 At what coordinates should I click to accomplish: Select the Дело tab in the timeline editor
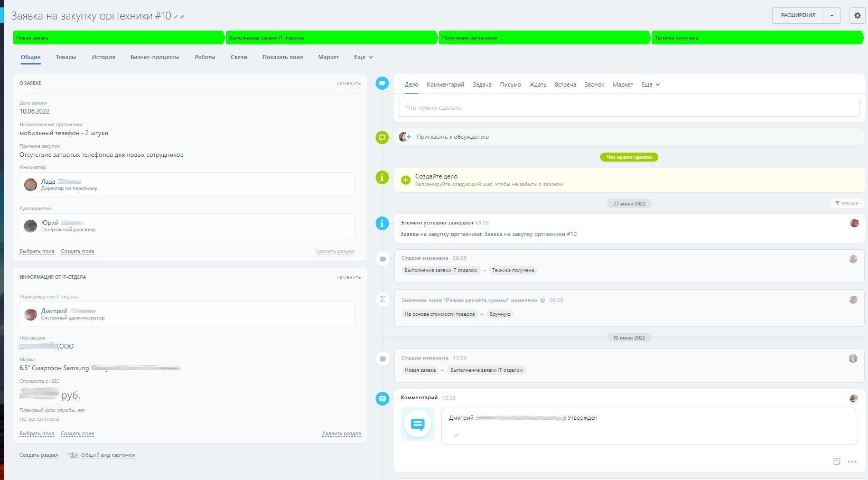(x=412, y=84)
